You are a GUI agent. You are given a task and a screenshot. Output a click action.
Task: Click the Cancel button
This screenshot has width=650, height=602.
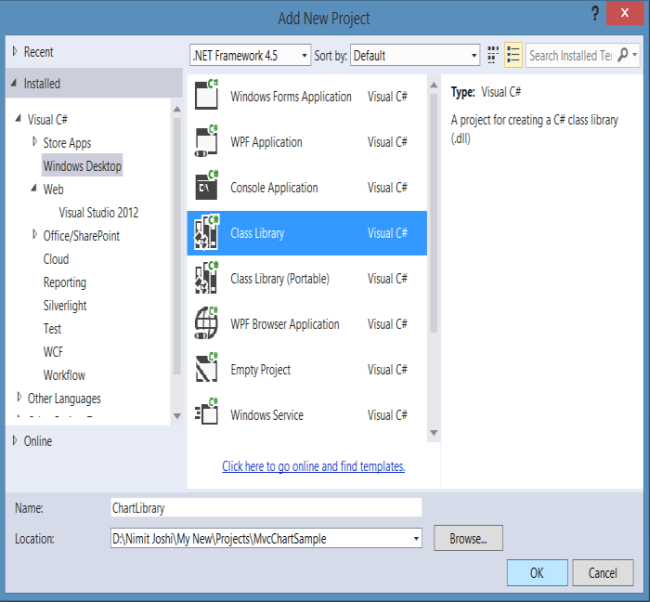[x=602, y=573]
